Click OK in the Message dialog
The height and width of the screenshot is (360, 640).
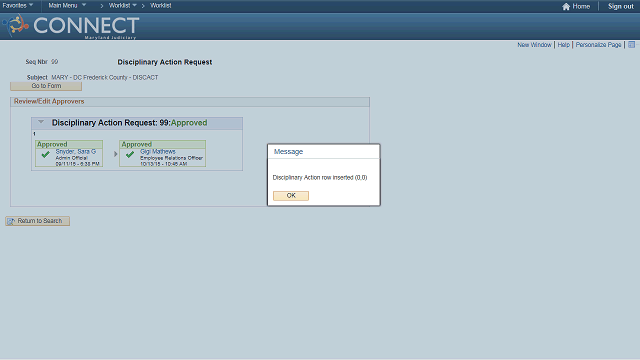coord(291,196)
